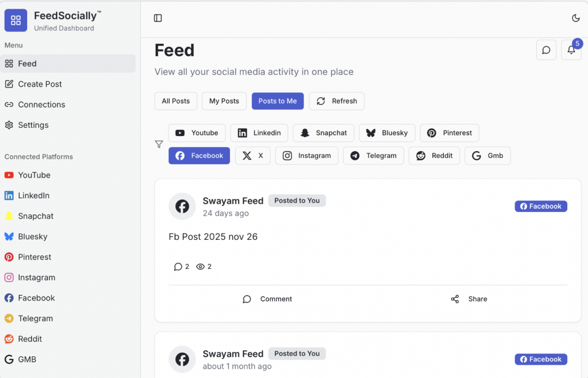Open Settings from sidebar menu

pos(33,125)
